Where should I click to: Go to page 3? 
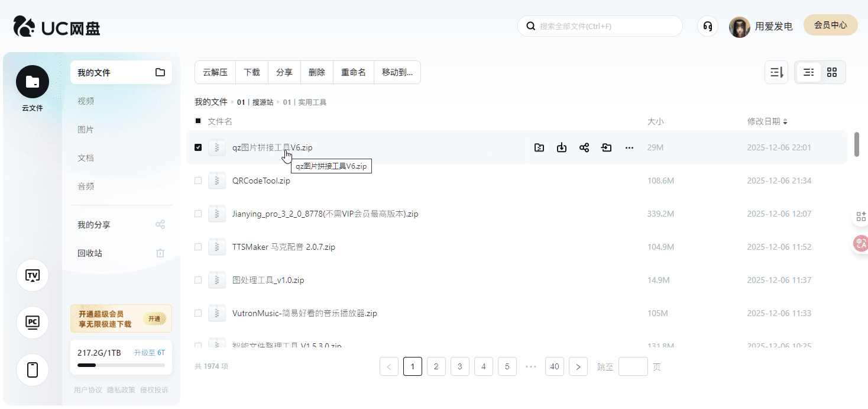coord(460,366)
